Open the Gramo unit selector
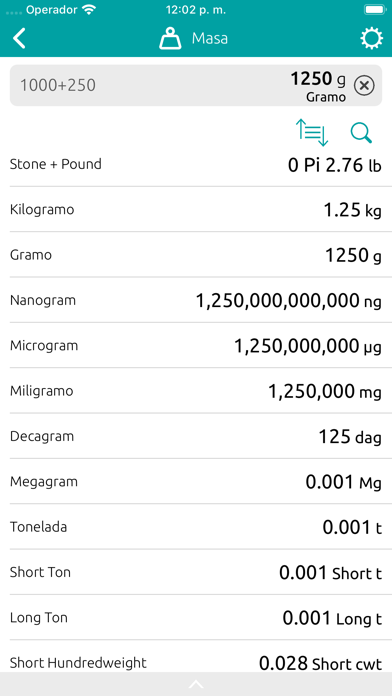392x696 pixels. (326, 97)
